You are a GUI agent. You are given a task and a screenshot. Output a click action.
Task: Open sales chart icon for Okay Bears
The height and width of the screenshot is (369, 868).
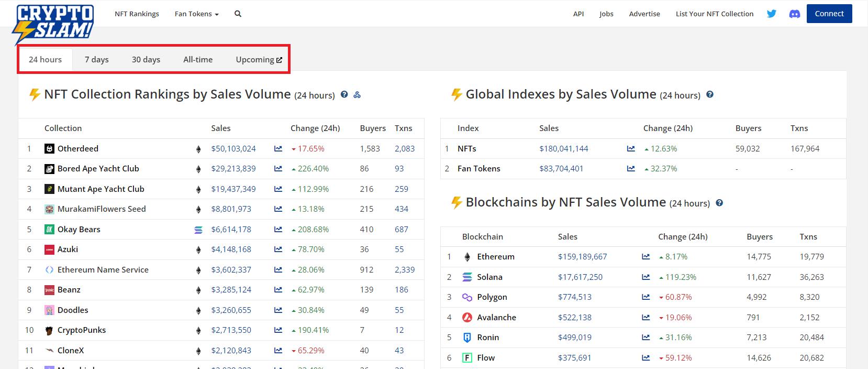click(278, 230)
